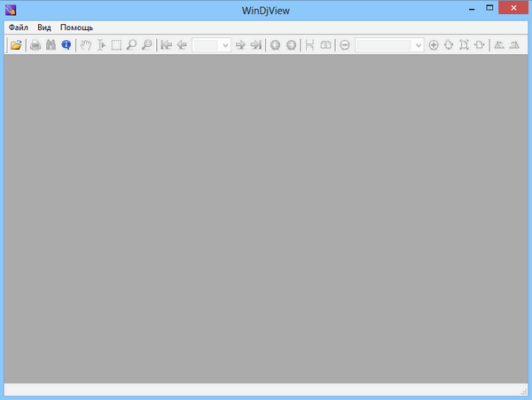Click the Open file folder icon

[x=16, y=45]
